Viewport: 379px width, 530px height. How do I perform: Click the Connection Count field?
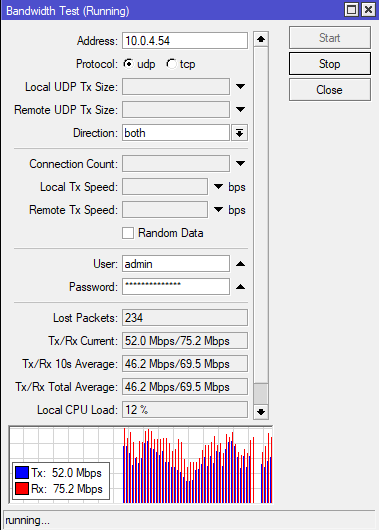click(176, 164)
